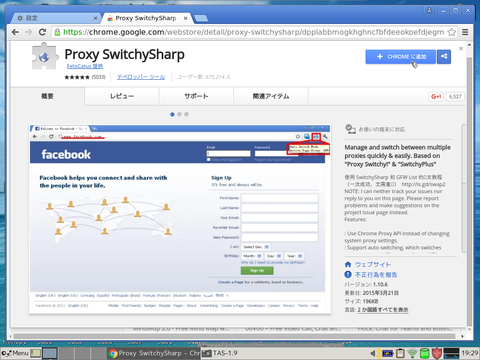This screenshot has width=480, height=360.
Task: Click the device compatibility icon
Action: (350, 129)
